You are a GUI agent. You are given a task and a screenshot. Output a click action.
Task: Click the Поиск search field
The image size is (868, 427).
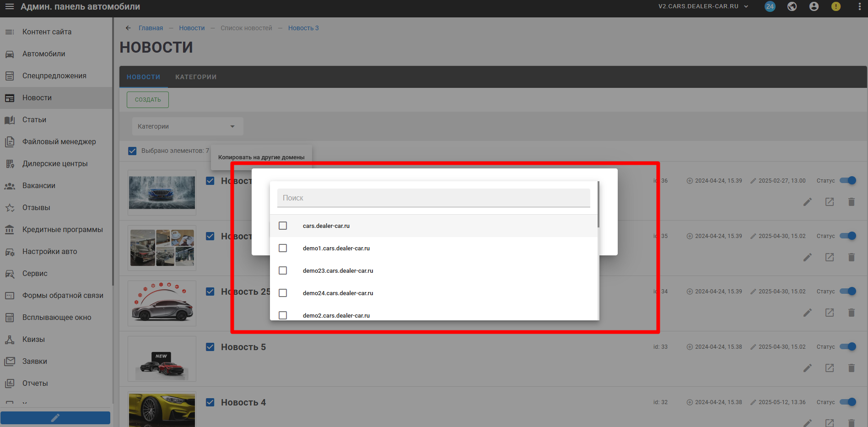coord(433,198)
